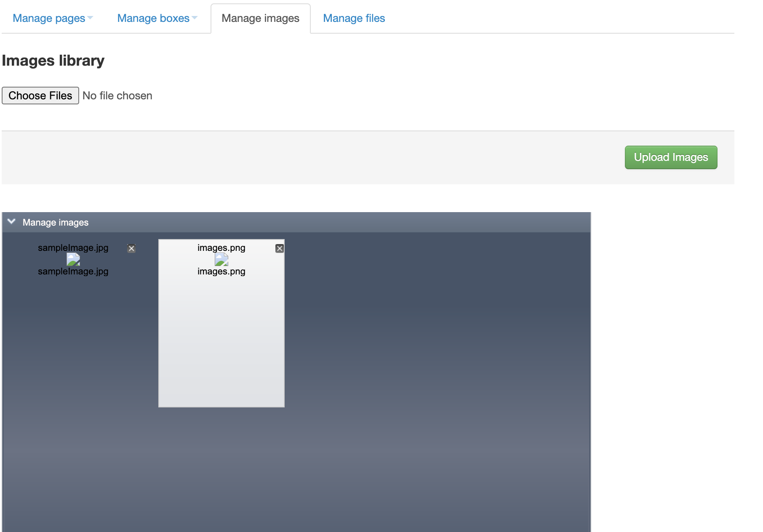Click the Images library heading
Image resolution: width=763 pixels, height=532 pixels.
click(53, 61)
